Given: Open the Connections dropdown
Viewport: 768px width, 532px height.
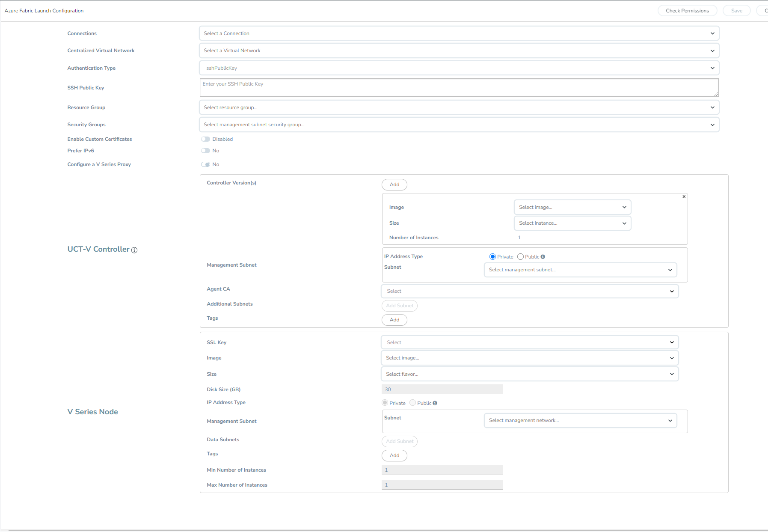Looking at the screenshot, I should [459, 33].
